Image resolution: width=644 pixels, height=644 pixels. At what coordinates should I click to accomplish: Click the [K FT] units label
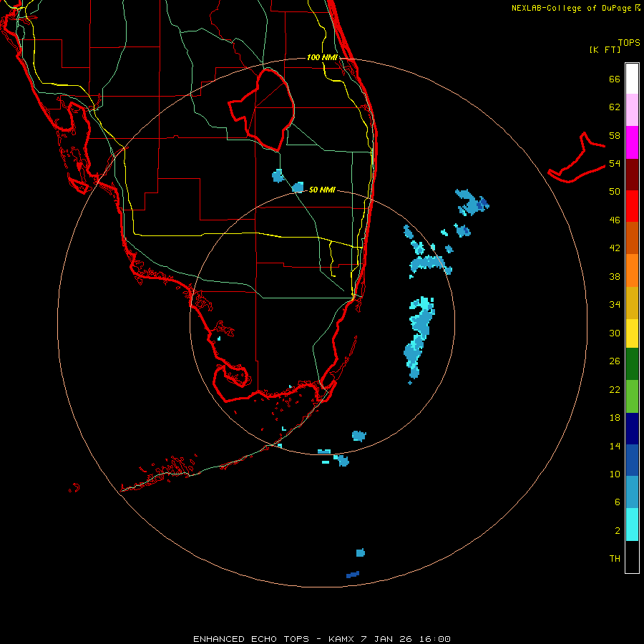pos(605,50)
